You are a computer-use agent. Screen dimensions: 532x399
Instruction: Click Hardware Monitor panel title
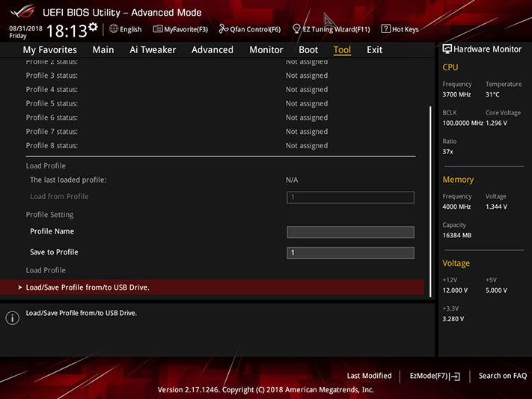click(487, 49)
